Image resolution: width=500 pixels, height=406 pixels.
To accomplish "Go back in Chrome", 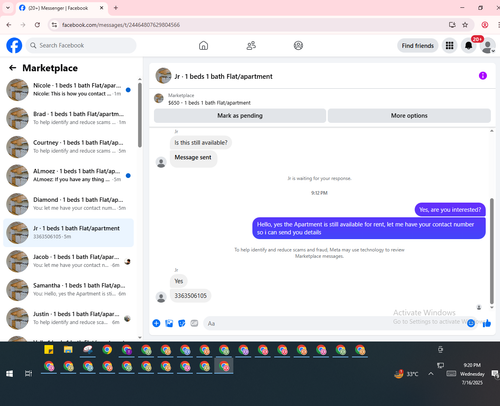I will click(x=9, y=25).
